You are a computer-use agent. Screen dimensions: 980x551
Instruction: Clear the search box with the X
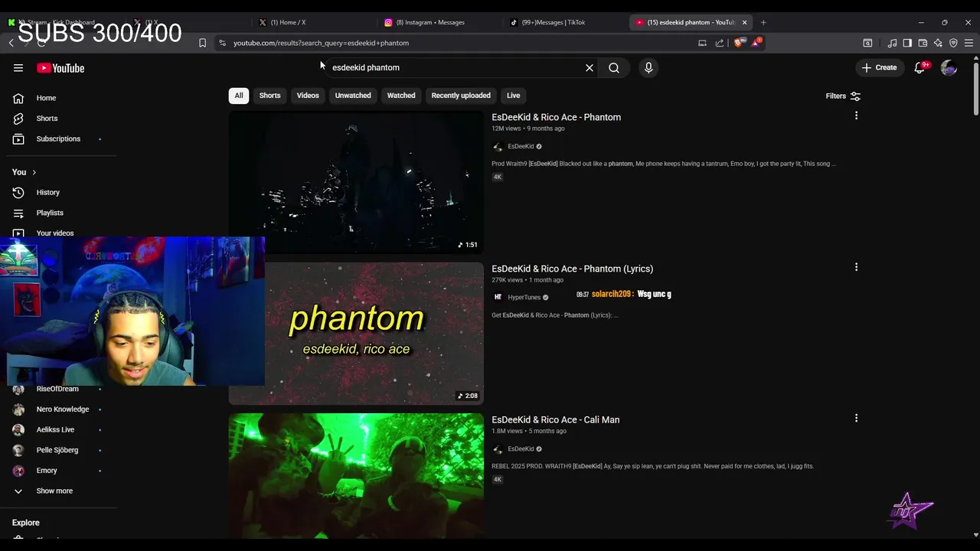(x=590, y=68)
